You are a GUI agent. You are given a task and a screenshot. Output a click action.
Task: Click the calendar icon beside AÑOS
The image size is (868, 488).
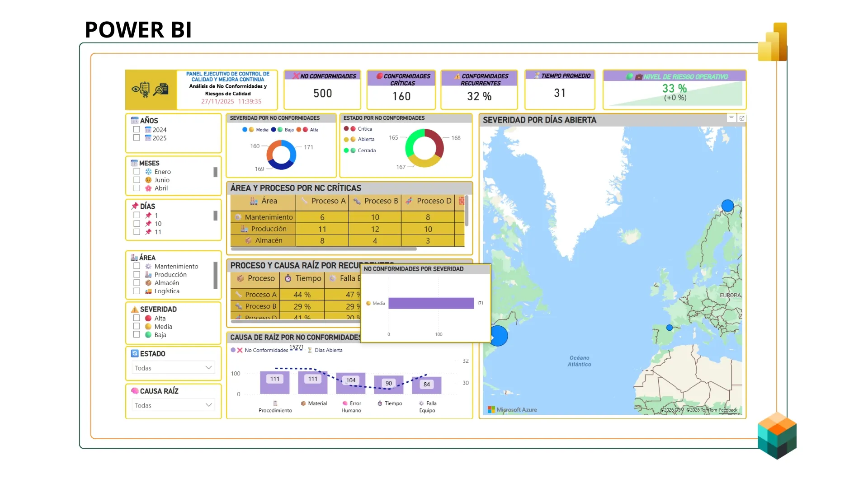coord(134,120)
